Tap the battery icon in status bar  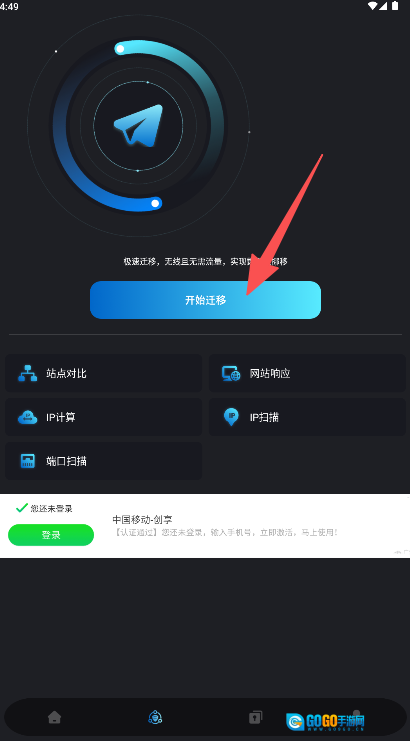point(395,6)
